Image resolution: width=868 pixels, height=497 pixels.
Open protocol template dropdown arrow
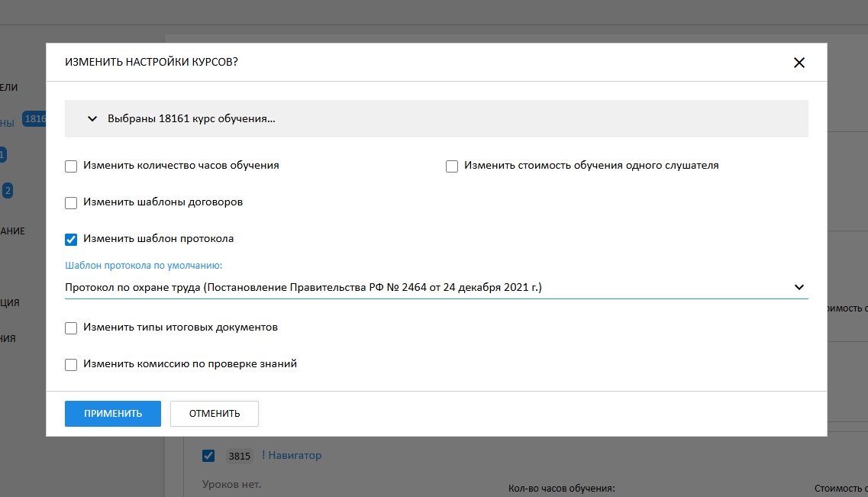[x=799, y=288]
